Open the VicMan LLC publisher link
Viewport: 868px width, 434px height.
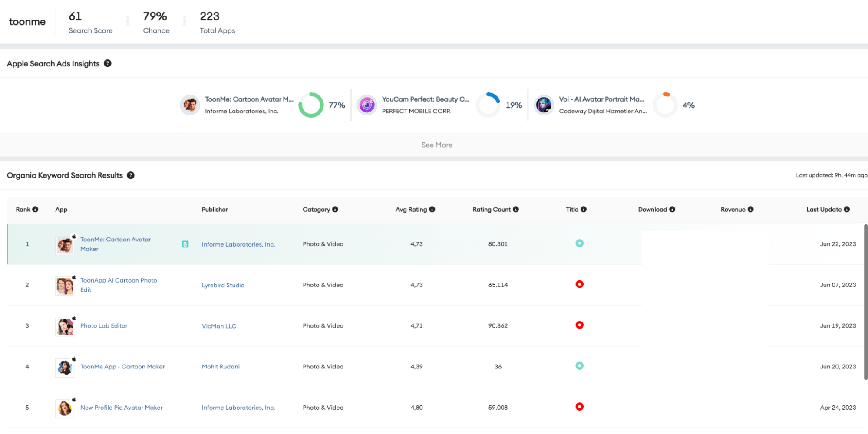point(219,326)
